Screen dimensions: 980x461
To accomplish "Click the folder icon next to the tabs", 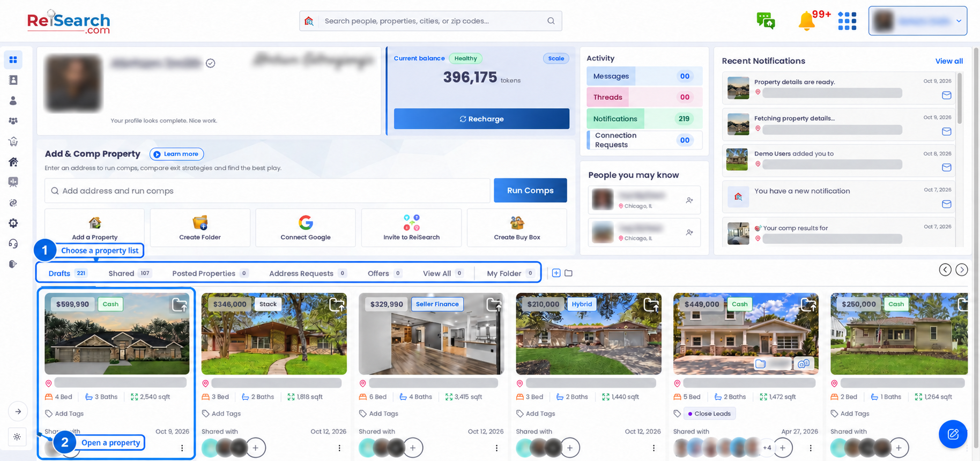I will click(569, 273).
